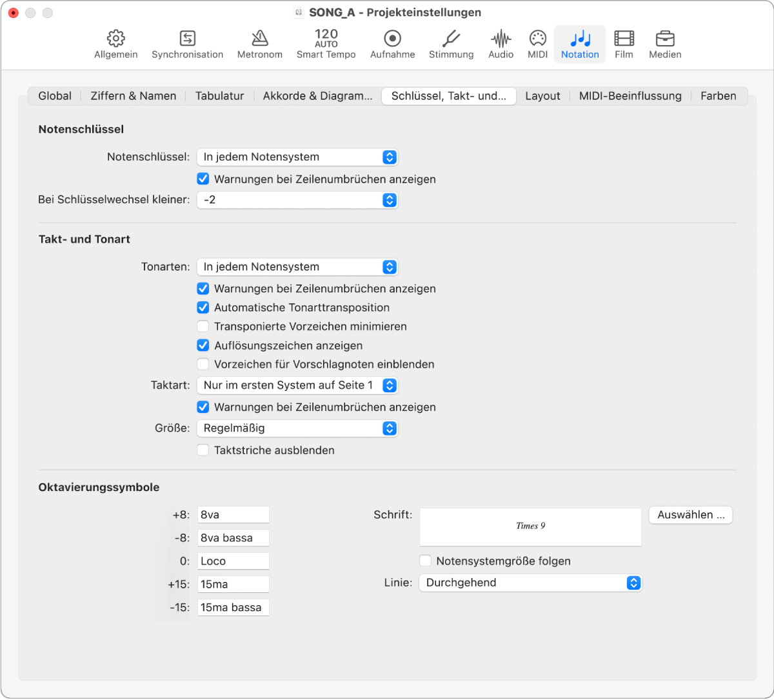The height and width of the screenshot is (700, 774).
Task: Open the Aufnahme record settings pane
Action: 392,45
